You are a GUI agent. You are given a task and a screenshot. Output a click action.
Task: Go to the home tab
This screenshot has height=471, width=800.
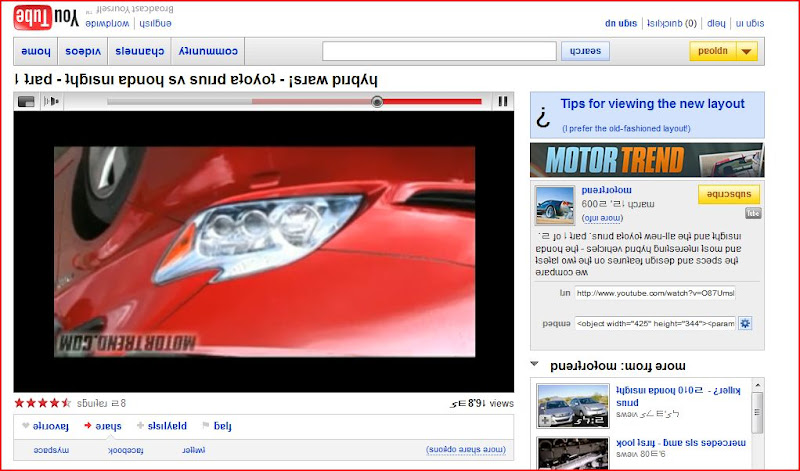coord(36,51)
